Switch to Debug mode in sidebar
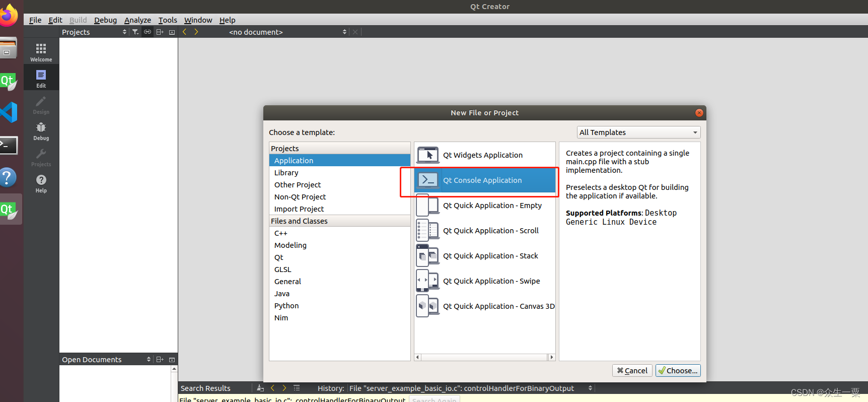Screen dimensions: 868x402 [x=41, y=130]
